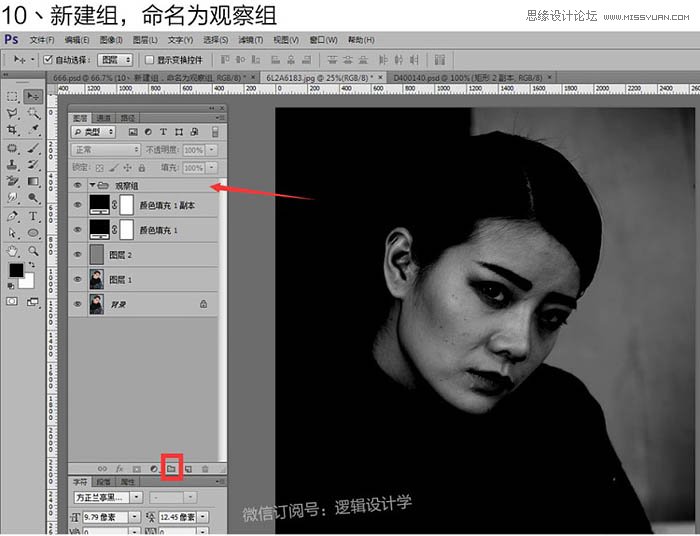Select the Pen tool

pos(12,216)
